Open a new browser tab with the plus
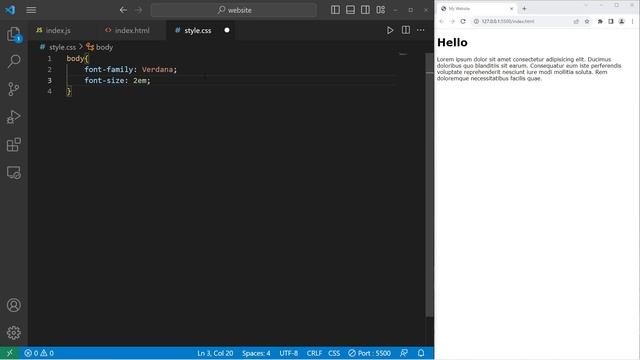This screenshot has height=360, width=640. pyautogui.click(x=524, y=9)
